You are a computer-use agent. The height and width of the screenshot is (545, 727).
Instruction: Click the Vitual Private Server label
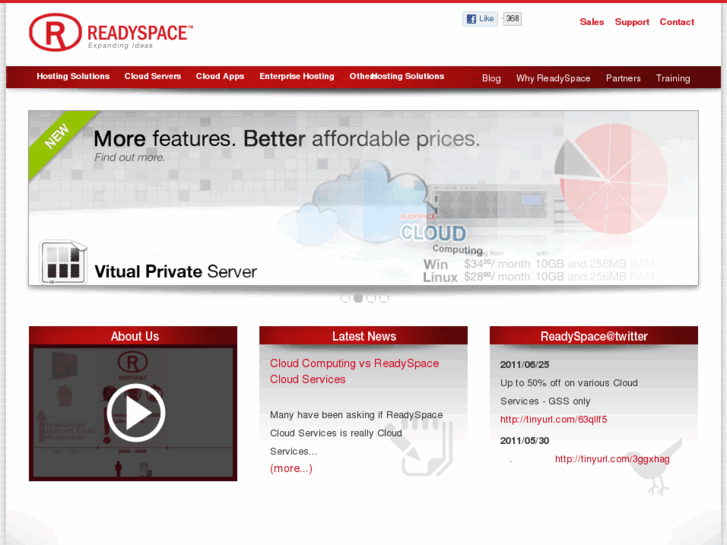point(175,272)
